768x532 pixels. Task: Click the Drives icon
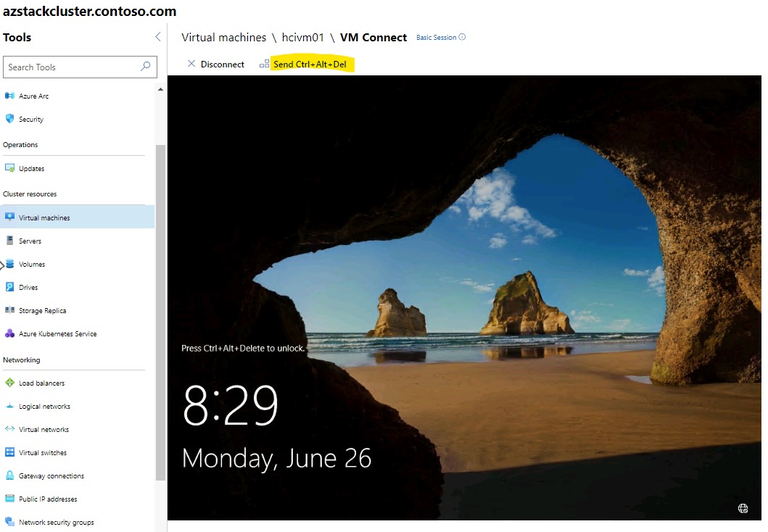[x=9, y=287]
